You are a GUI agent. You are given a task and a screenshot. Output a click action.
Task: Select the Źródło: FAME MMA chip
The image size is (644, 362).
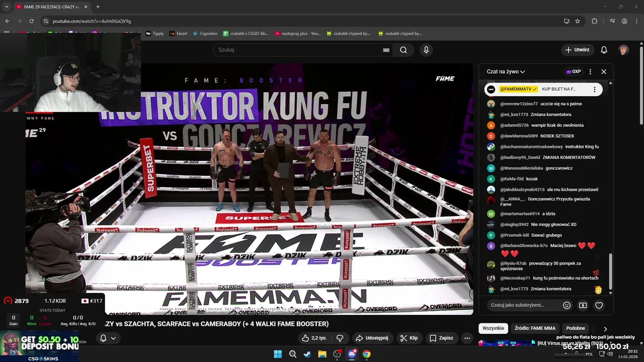point(535,328)
